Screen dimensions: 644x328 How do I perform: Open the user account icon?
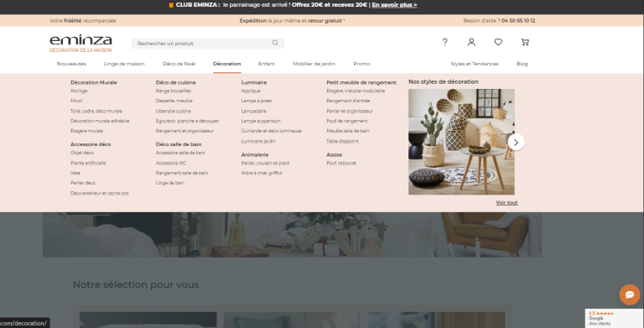pyautogui.click(x=471, y=42)
